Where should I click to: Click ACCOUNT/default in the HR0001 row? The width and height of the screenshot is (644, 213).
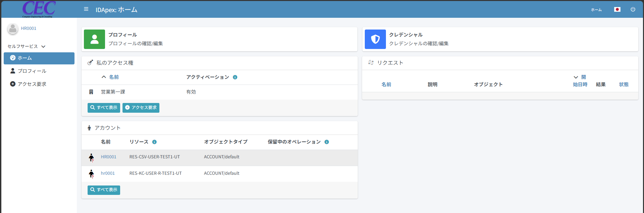tap(222, 157)
